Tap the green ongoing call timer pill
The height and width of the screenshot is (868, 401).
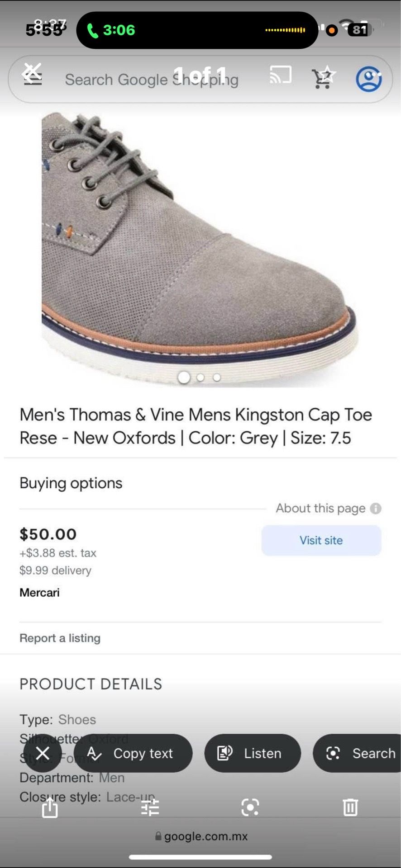[111, 30]
